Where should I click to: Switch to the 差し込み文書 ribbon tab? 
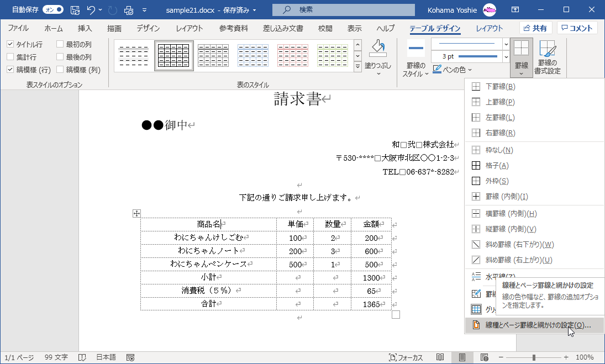283,28
